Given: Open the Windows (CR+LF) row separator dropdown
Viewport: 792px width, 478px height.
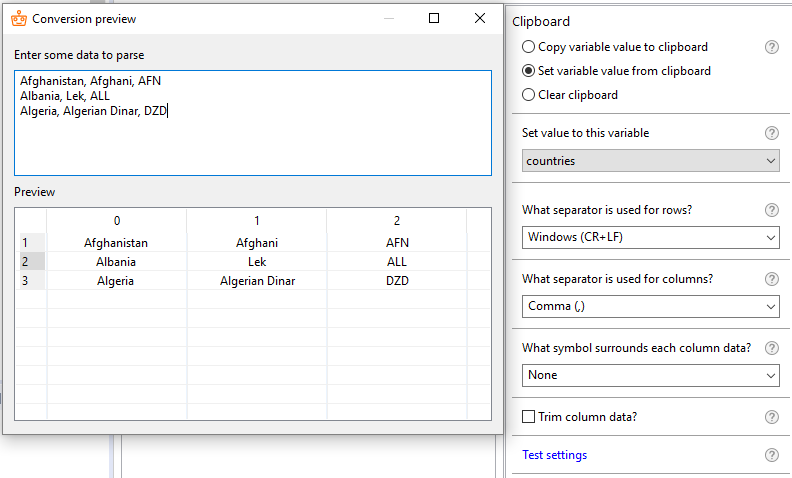Looking at the screenshot, I should point(651,237).
